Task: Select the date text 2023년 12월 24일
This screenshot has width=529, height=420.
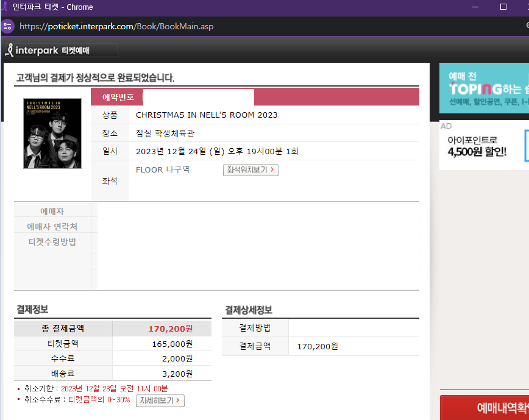Action: point(171,151)
